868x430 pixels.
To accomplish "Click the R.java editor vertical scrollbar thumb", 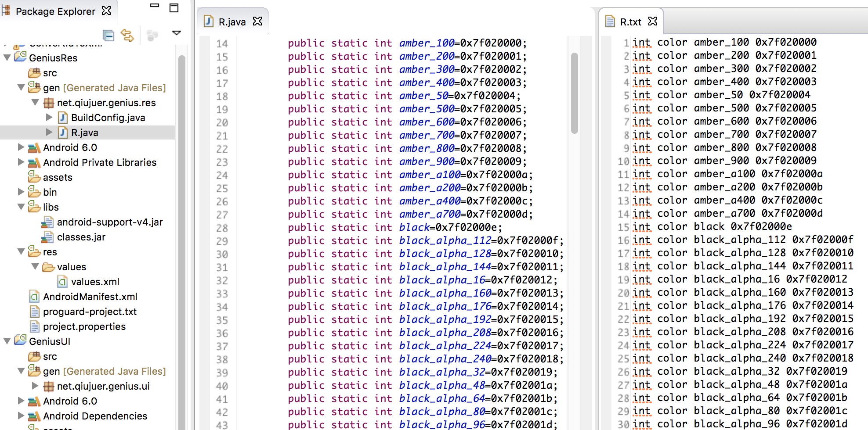I will (x=574, y=93).
